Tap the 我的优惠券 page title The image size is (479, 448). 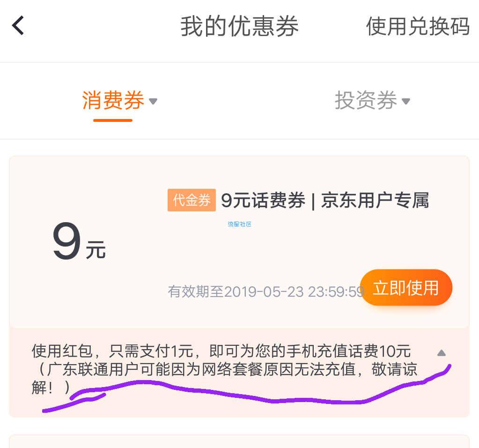click(240, 27)
